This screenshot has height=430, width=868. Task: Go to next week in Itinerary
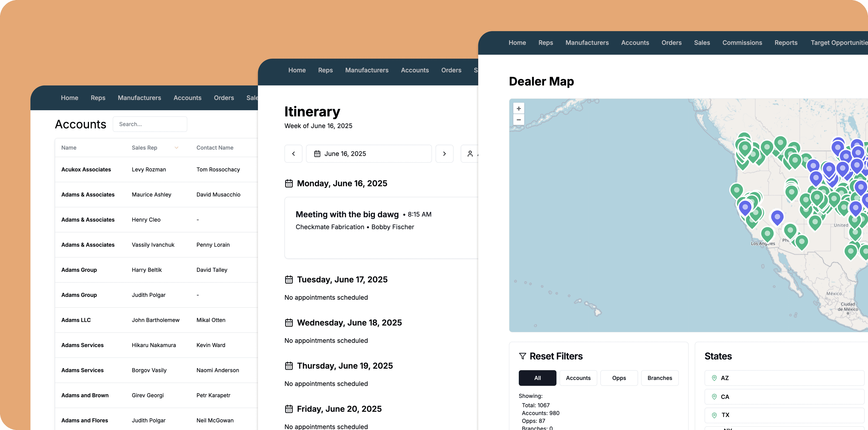pos(444,154)
